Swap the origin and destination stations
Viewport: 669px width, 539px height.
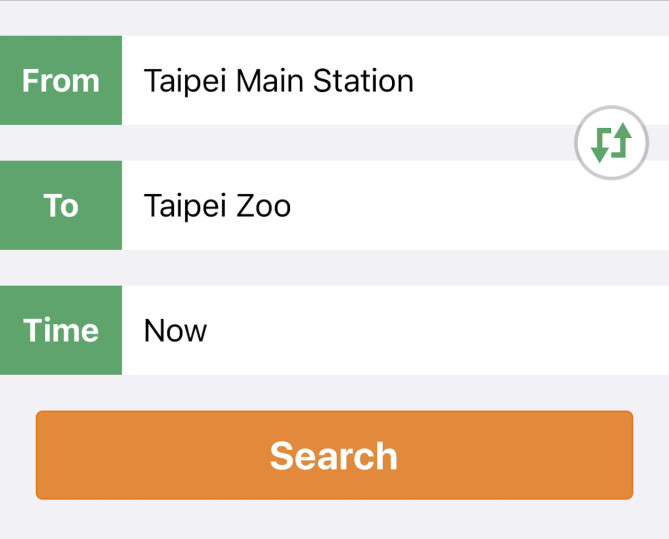(x=611, y=143)
